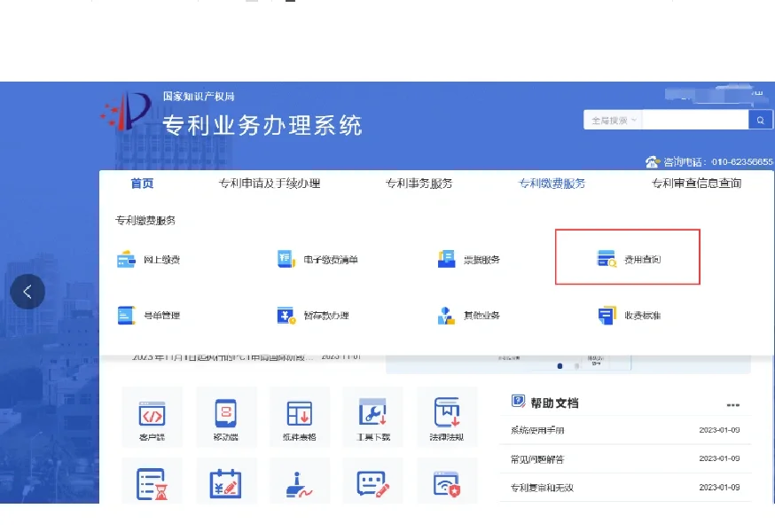Click the search magnifier button
775x532 pixels.
pyautogui.click(x=761, y=121)
